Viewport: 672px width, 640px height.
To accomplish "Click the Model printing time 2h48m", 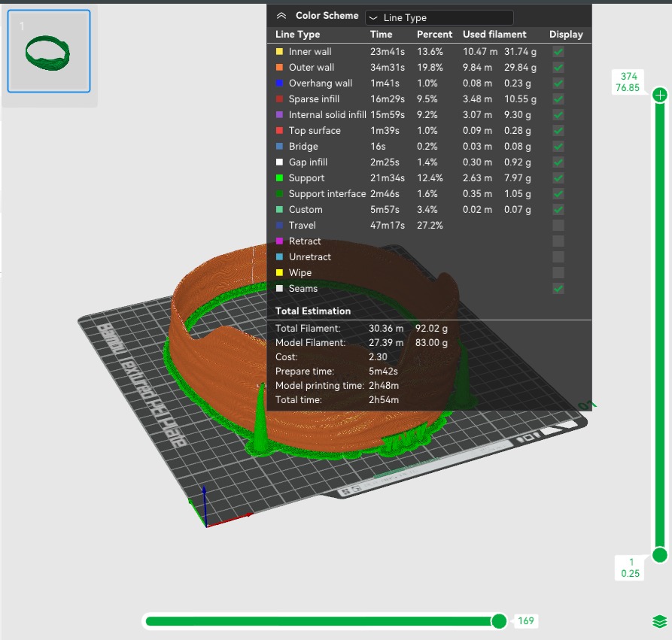I will coord(384,386).
